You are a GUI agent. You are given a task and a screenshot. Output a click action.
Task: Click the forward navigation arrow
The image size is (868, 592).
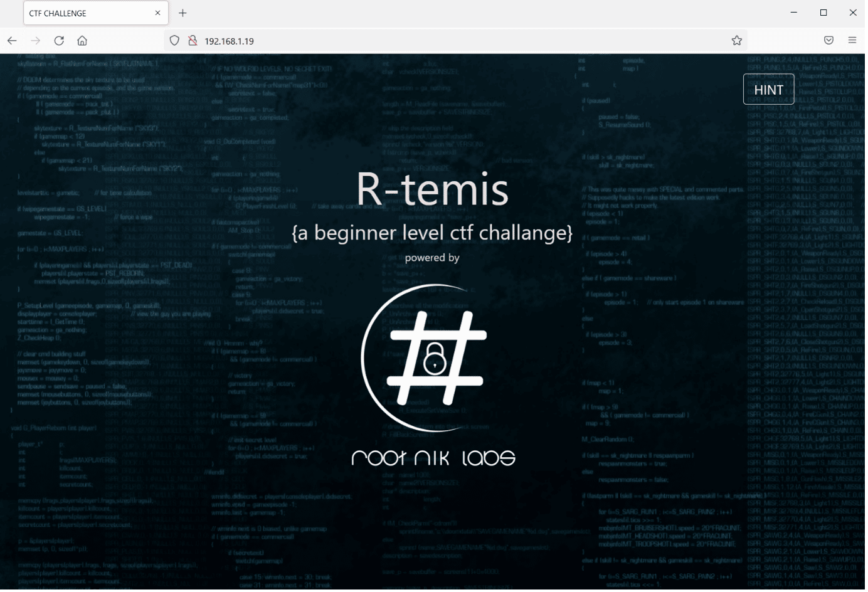[x=36, y=41]
